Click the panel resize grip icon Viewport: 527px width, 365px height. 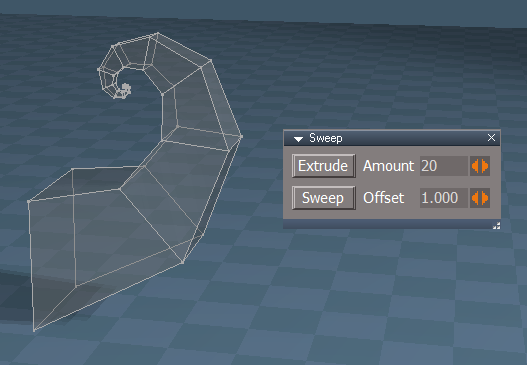coord(496,226)
